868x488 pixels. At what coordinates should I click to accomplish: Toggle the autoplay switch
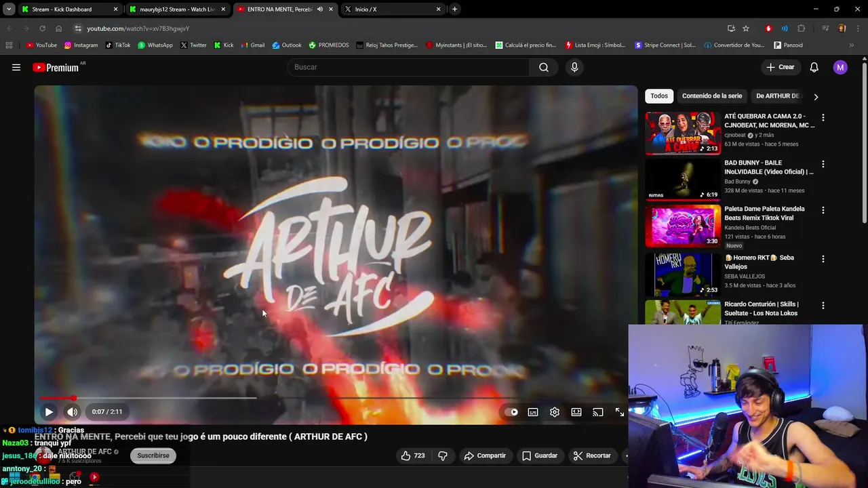pyautogui.click(x=511, y=411)
